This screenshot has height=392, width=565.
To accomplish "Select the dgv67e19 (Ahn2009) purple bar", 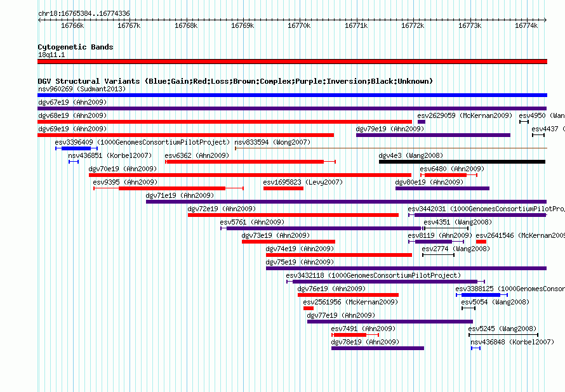I will point(292,108).
